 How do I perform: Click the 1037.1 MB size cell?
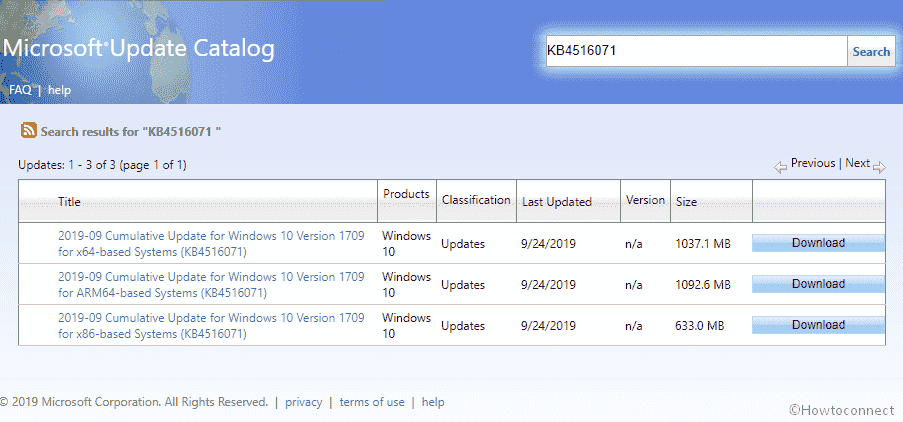[x=703, y=244]
